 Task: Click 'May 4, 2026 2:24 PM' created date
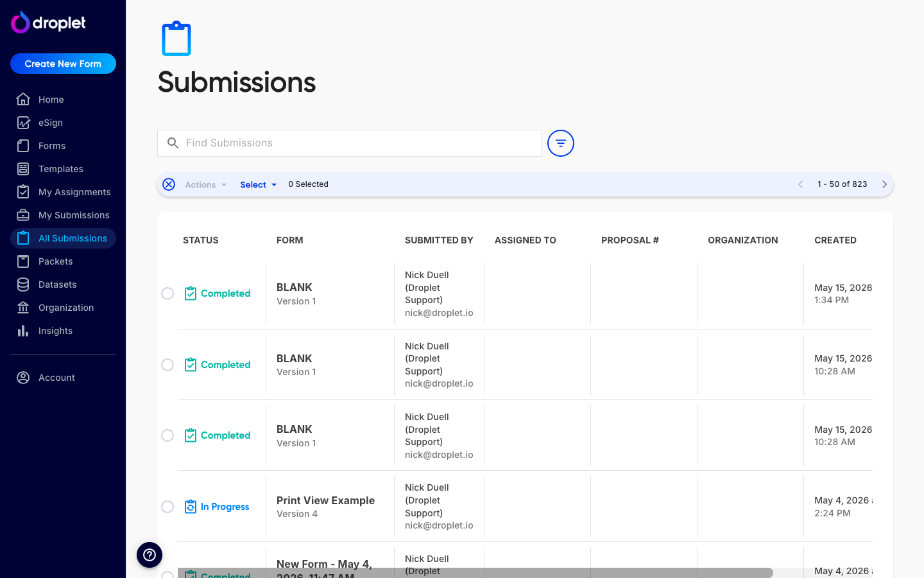[x=843, y=507]
